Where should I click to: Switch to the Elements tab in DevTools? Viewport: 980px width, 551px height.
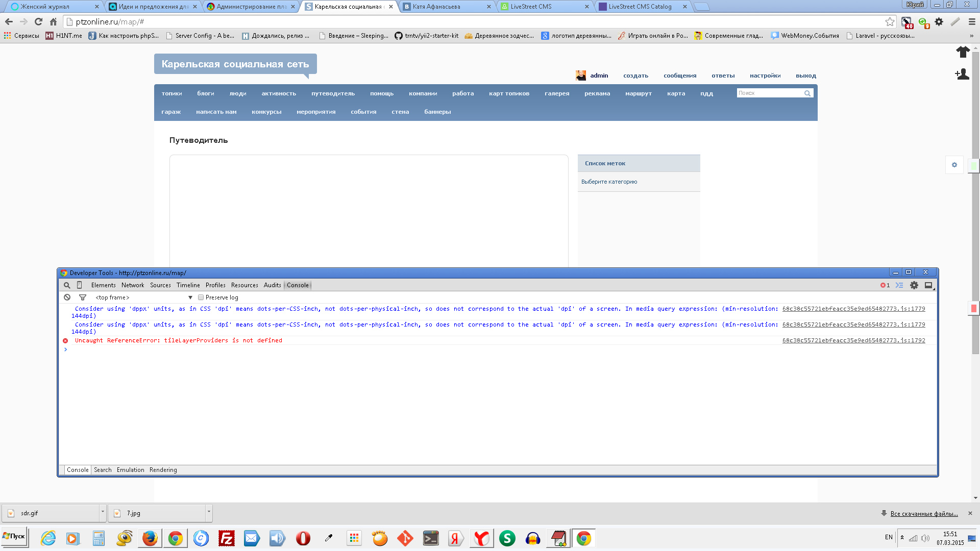tap(104, 285)
